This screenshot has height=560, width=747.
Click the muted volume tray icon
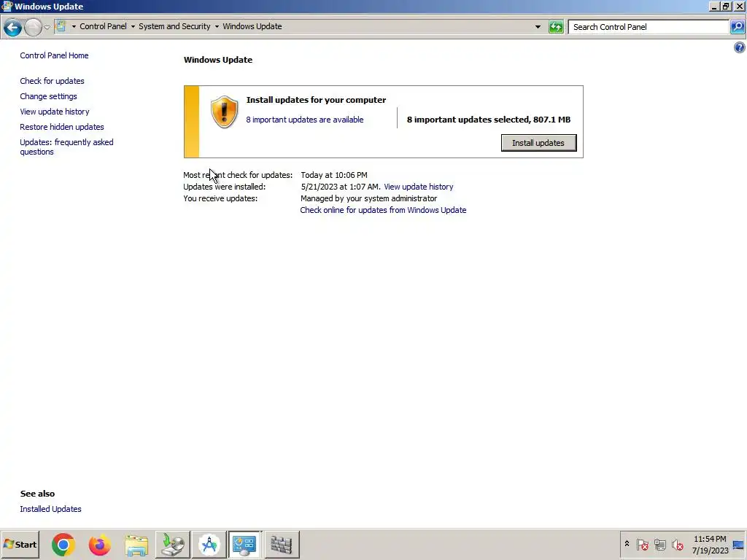tap(678, 544)
